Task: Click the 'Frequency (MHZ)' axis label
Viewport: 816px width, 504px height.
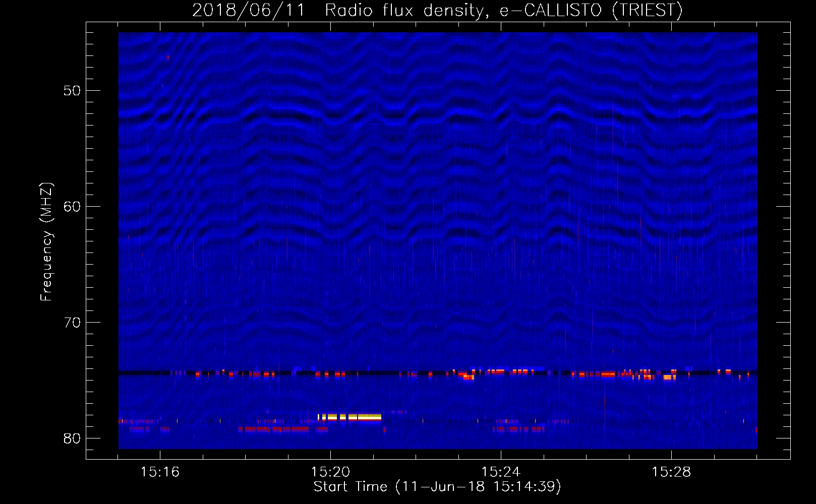Action: pyautogui.click(x=46, y=242)
